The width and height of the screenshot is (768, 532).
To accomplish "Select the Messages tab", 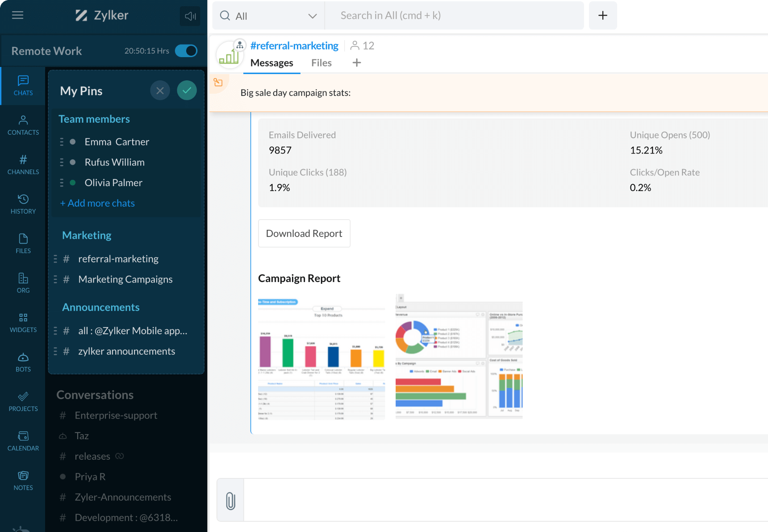I will (271, 62).
